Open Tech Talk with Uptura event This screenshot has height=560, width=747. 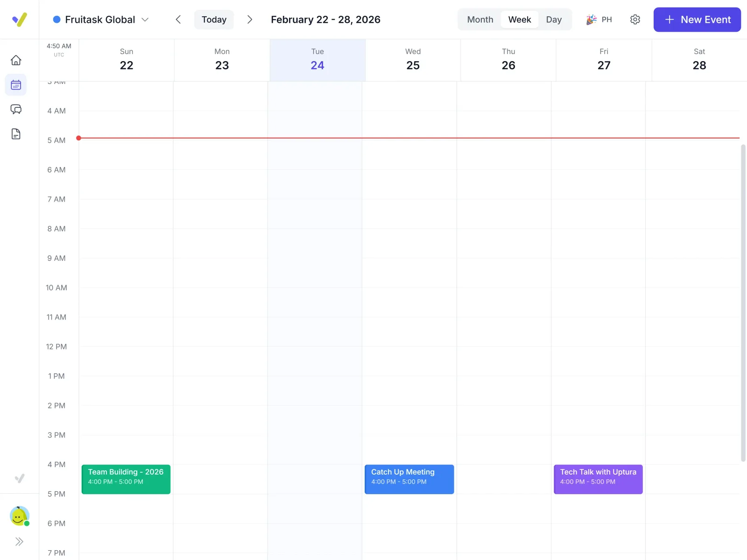click(598, 479)
